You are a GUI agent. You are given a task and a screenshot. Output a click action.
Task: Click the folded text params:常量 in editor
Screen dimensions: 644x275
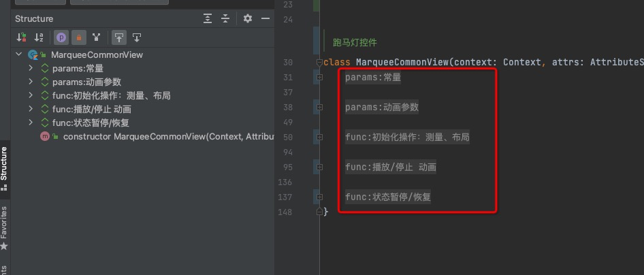point(373,77)
